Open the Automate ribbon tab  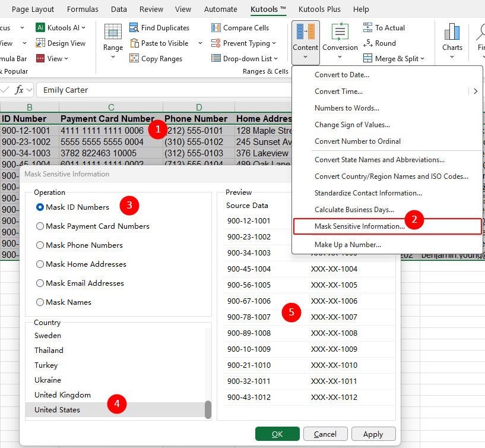pos(221,10)
